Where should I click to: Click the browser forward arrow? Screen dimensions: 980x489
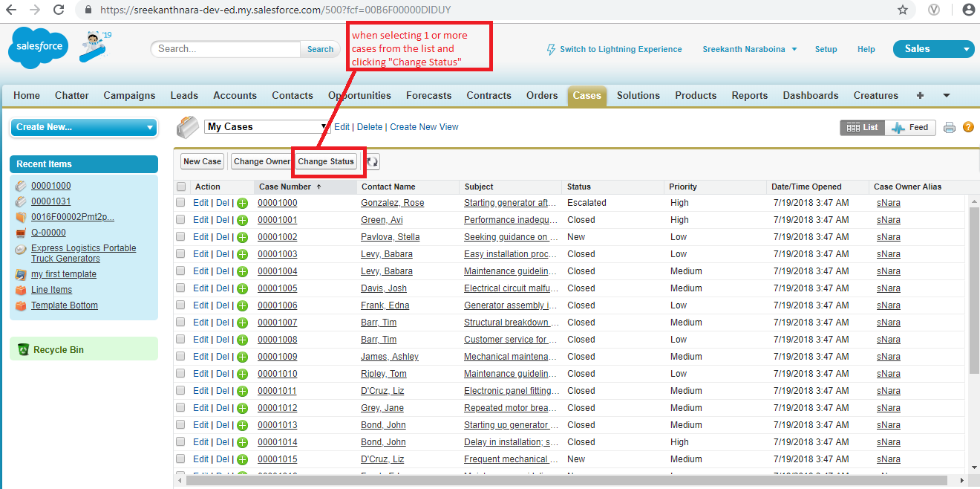[34, 10]
